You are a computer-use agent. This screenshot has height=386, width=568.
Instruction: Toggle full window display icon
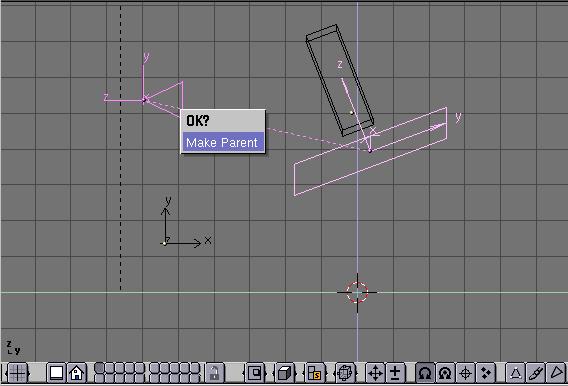click(x=56, y=373)
